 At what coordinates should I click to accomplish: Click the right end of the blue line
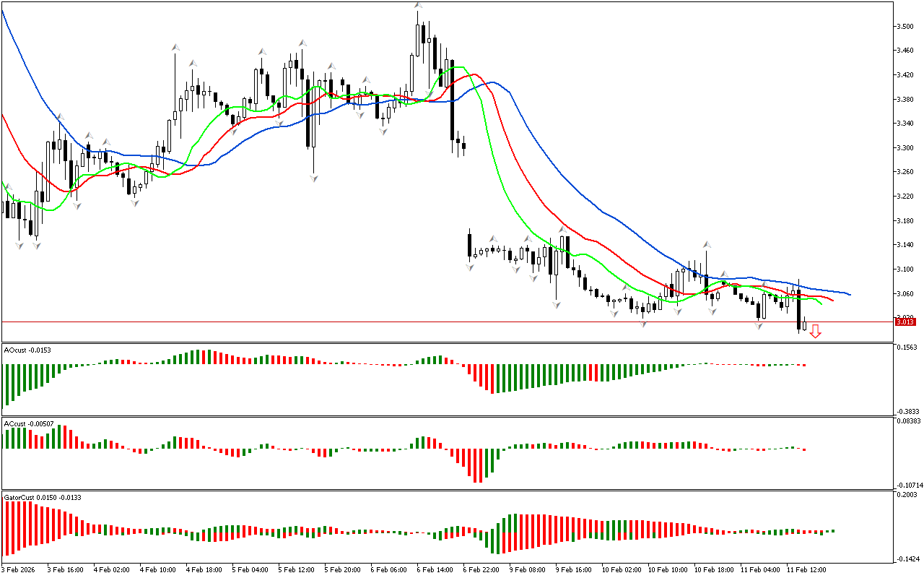(x=850, y=294)
